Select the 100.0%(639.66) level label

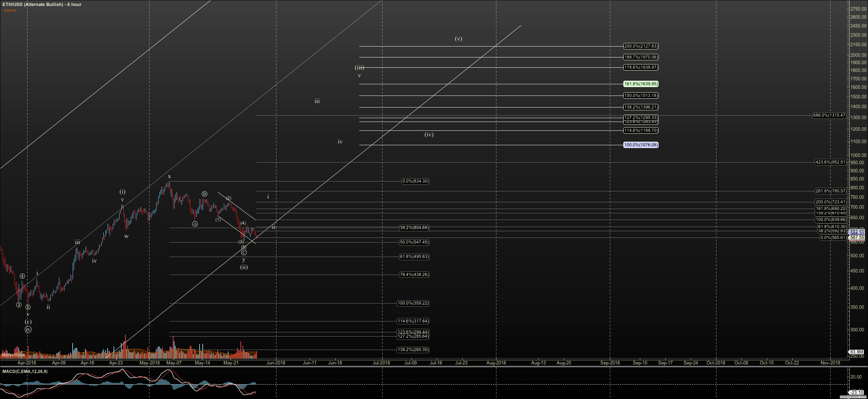coord(831,220)
